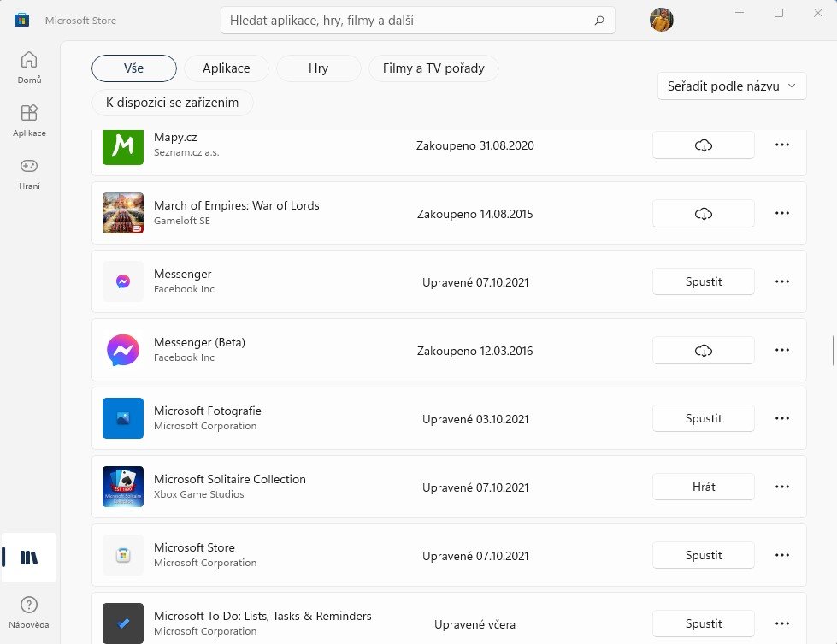
Task: Download Messenger (Beta) via cloud icon
Action: click(704, 351)
